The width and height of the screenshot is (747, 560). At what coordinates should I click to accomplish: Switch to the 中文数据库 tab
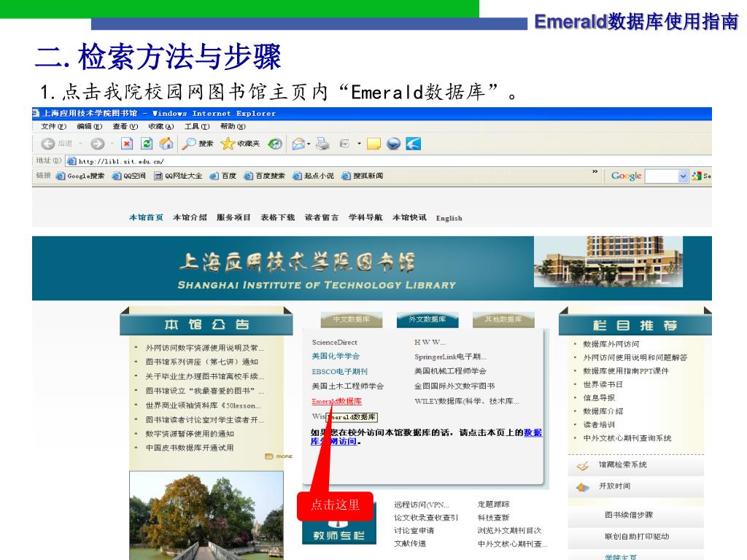click(351, 319)
